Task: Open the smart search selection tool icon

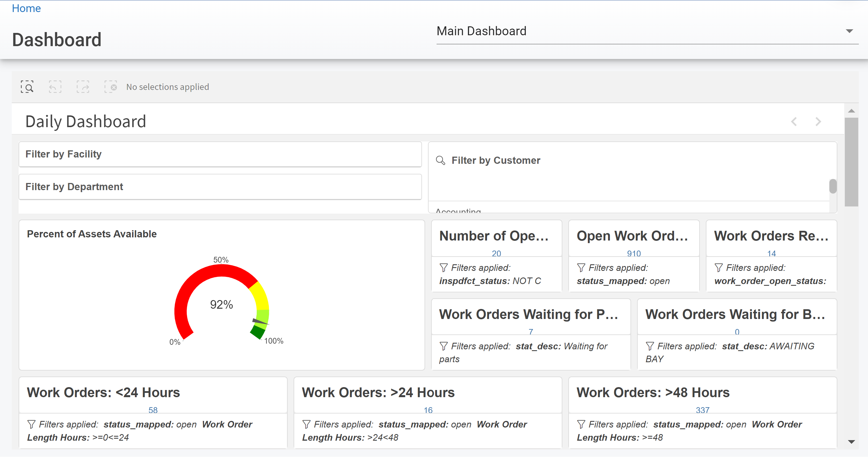Action: pyautogui.click(x=27, y=87)
